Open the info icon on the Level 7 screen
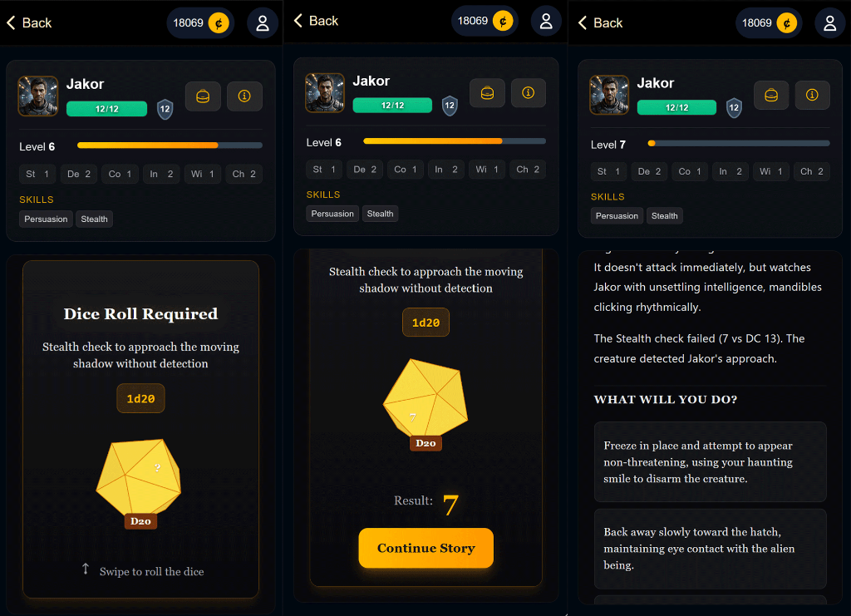 coord(812,96)
